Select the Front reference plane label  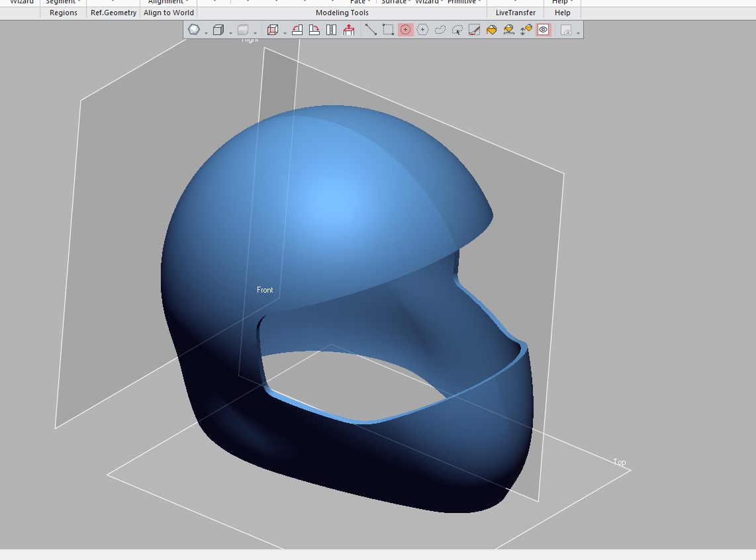tap(265, 290)
